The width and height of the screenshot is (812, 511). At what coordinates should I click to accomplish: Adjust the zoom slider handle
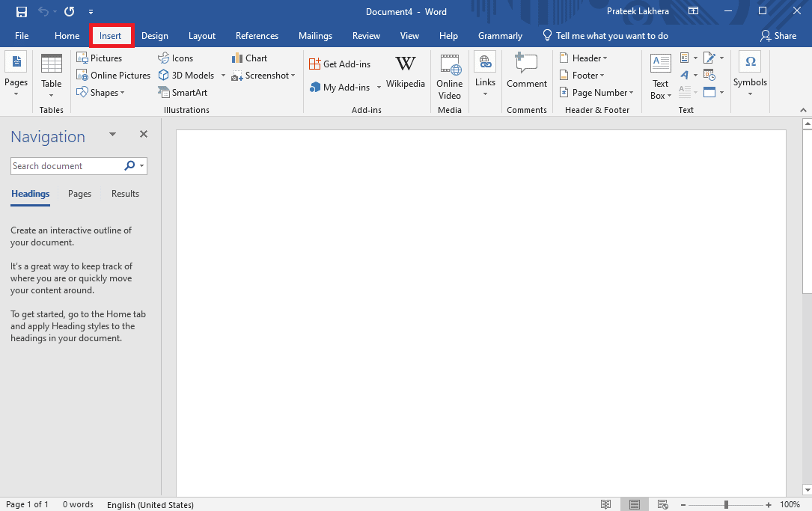(x=726, y=504)
